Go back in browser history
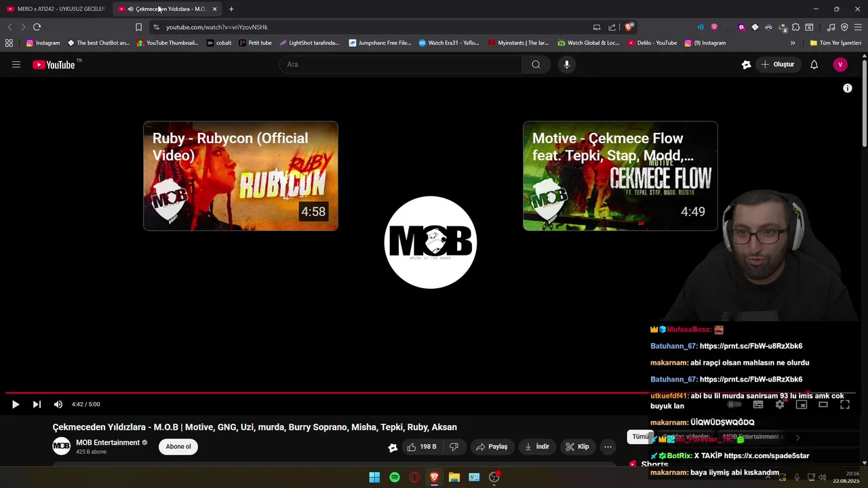Viewport: 868px width, 488px height. pyautogui.click(x=9, y=27)
